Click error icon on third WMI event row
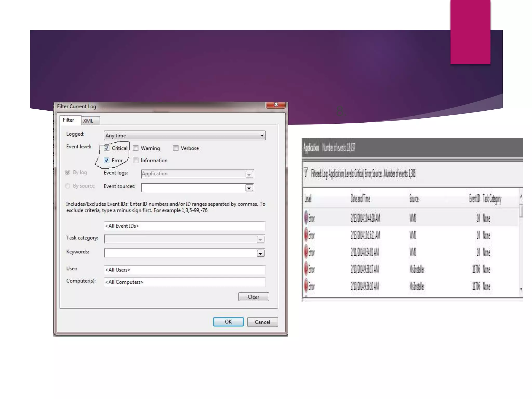 (306, 252)
